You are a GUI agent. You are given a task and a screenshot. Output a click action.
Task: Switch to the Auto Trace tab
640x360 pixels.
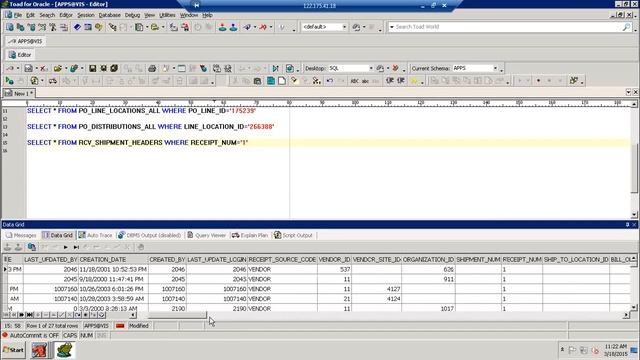pos(96,236)
